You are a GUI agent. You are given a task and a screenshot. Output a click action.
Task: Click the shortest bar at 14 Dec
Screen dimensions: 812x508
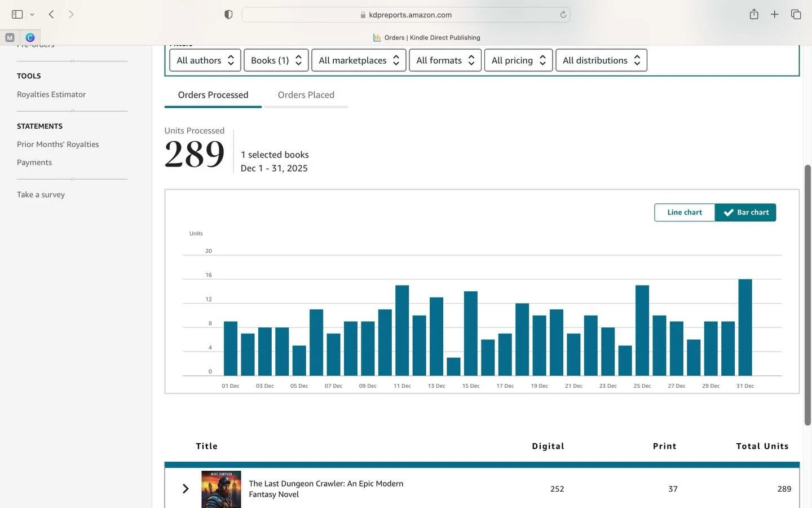point(453,366)
